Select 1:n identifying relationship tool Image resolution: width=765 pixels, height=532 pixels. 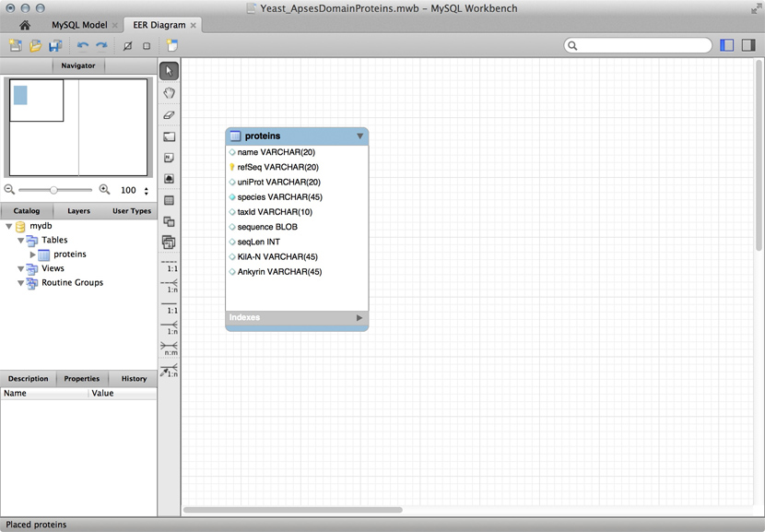pos(170,328)
